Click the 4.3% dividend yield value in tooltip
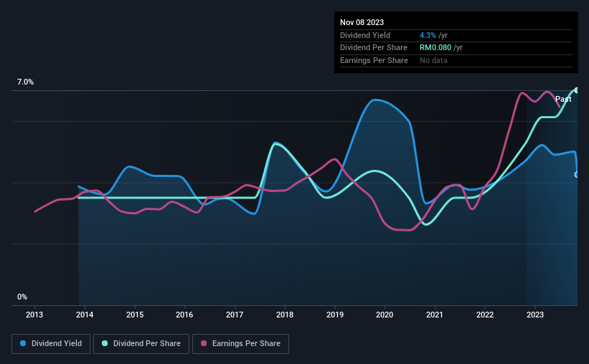Screen dimensions: 589x364 pyautogui.click(x=428, y=35)
